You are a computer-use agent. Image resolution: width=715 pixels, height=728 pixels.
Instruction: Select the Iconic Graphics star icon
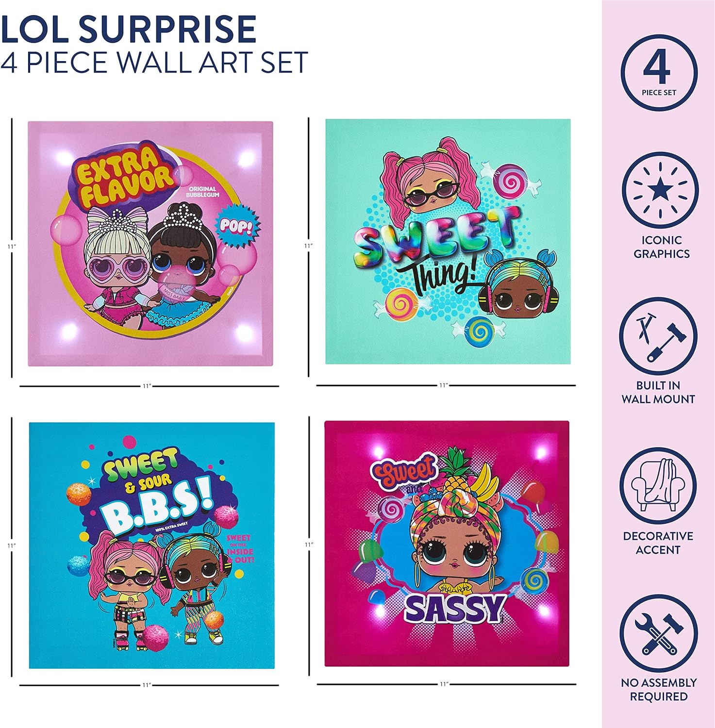coord(660,190)
